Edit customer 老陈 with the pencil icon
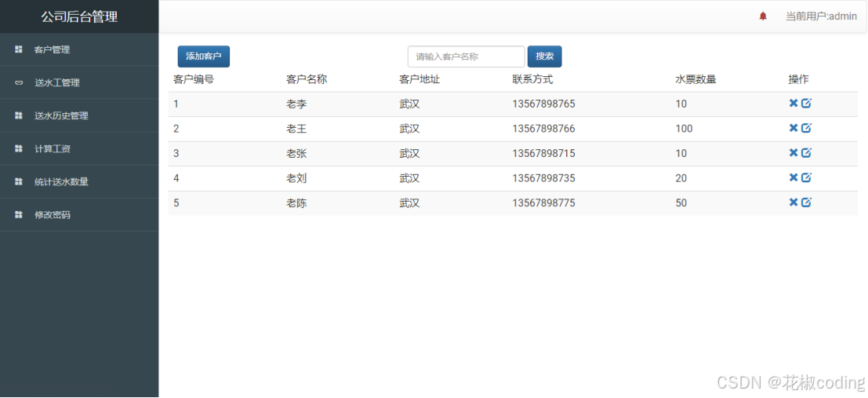The image size is (868, 398). point(806,203)
